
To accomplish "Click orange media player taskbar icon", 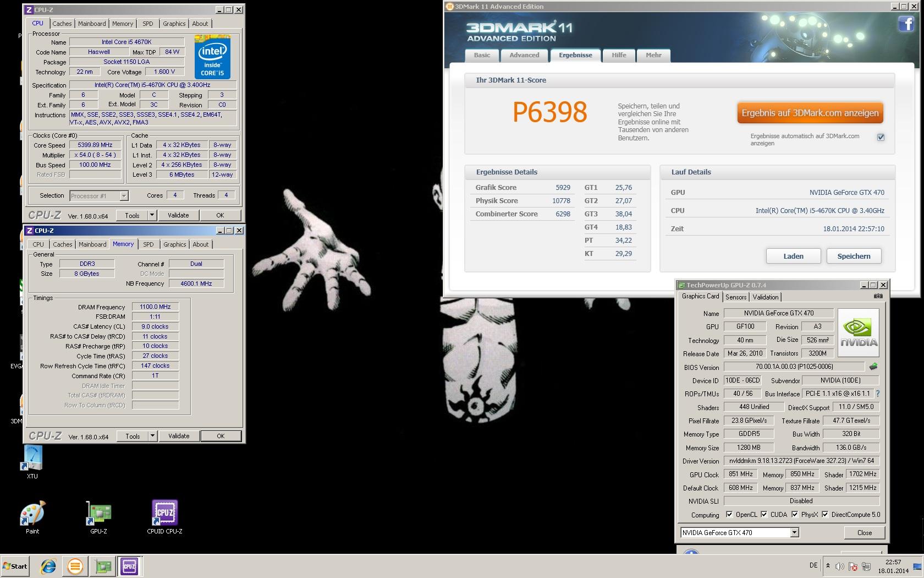I will (x=75, y=566).
